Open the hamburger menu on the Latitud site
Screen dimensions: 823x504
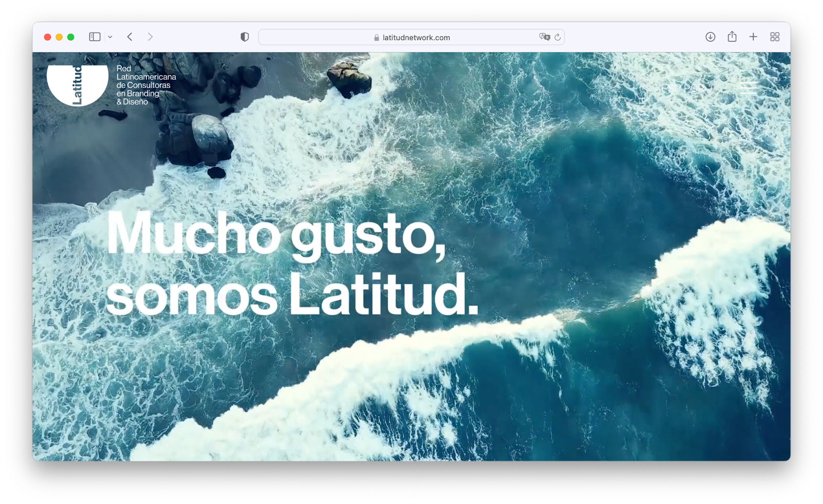pos(748,88)
